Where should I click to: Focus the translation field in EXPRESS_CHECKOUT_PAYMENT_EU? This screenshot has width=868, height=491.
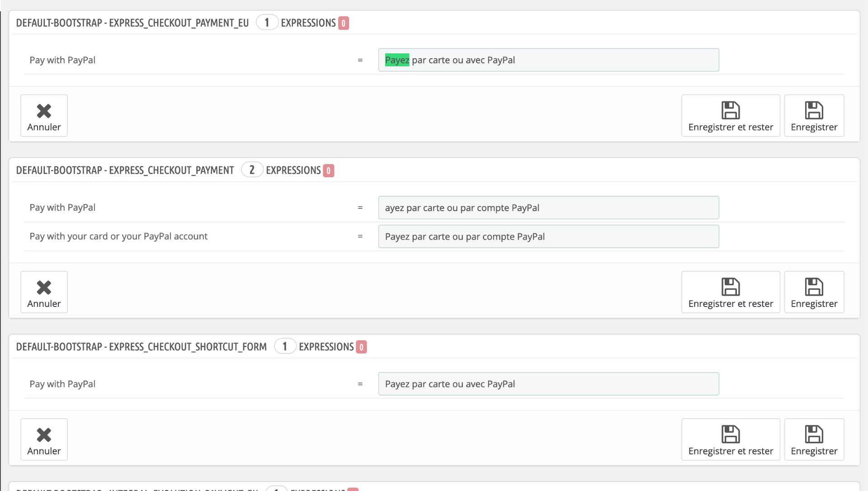pos(548,60)
